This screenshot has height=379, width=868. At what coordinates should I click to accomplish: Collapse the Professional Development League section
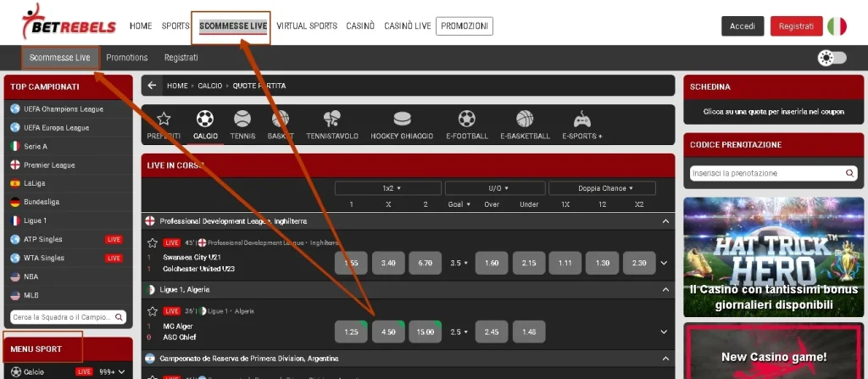tap(665, 221)
